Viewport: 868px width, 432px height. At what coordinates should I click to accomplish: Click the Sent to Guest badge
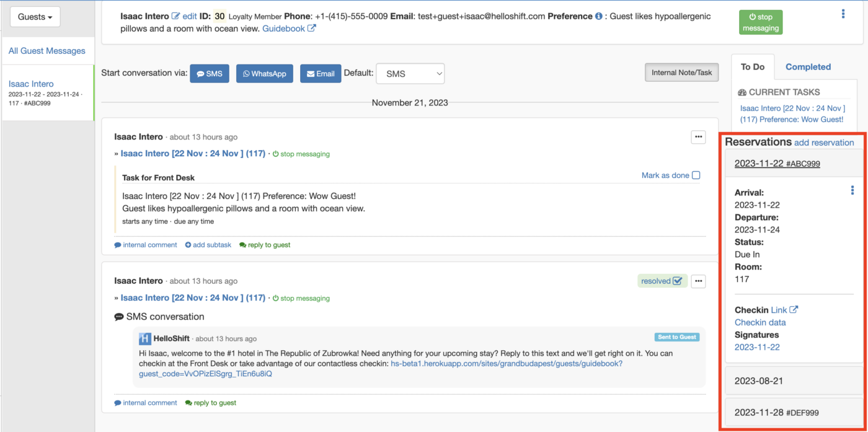click(677, 337)
